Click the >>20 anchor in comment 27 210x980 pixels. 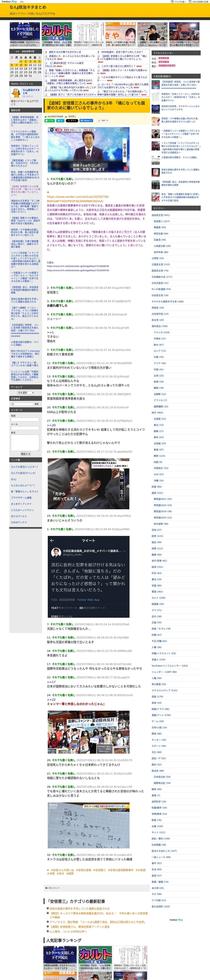[51, 425]
